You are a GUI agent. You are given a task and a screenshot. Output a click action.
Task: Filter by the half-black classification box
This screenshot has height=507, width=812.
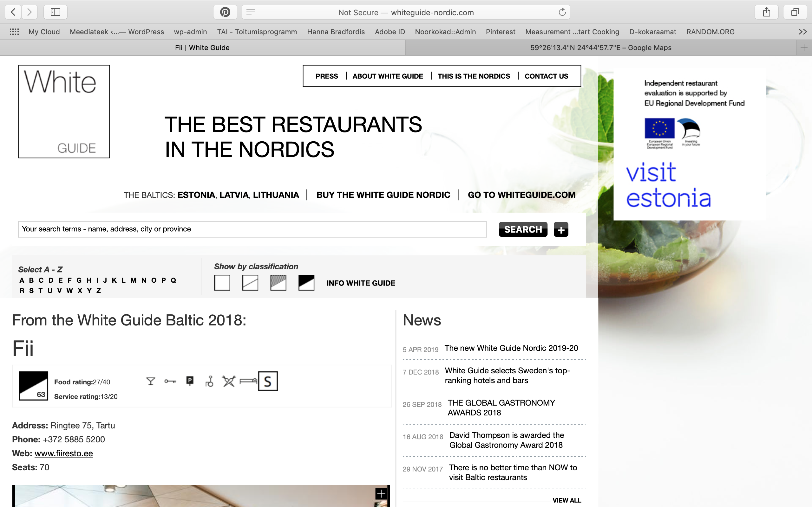coord(306,283)
